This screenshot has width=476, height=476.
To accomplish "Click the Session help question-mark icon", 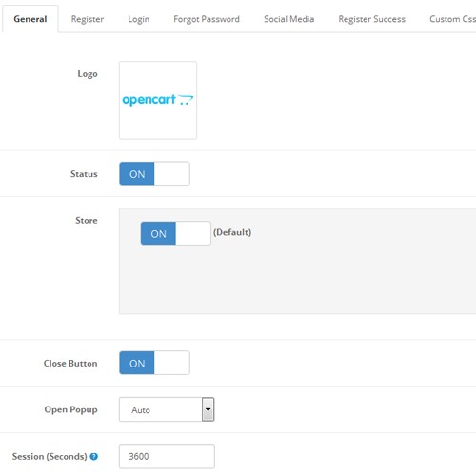I will pyautogui.click(x=94, y=456).
